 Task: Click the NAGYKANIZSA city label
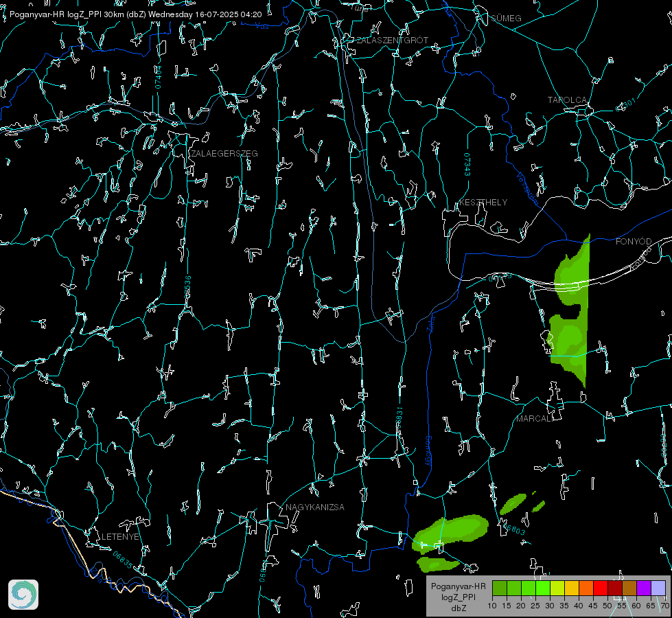pos(315,507)
